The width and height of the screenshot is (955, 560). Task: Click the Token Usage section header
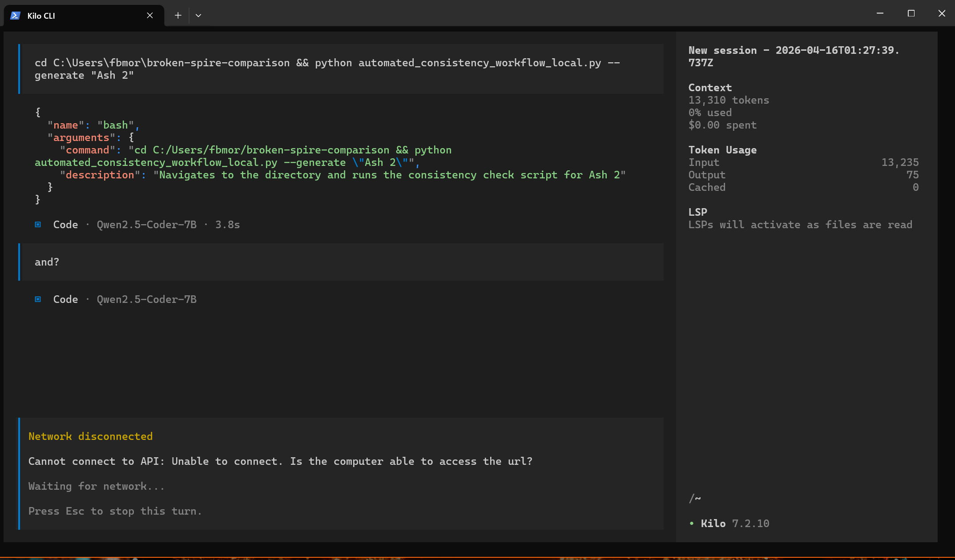click(x=722, y=150)
